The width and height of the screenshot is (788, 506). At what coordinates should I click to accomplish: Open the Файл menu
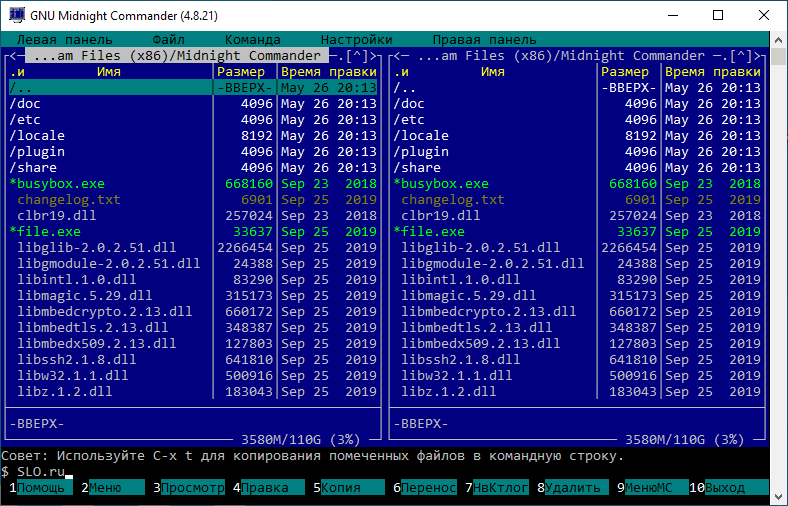(x=169, y=40)
